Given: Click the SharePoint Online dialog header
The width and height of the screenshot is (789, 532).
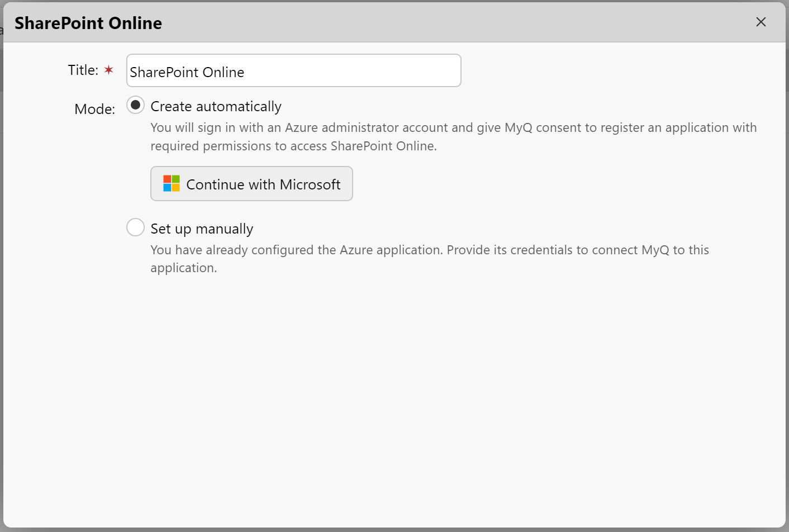Looking at the screenshot, I should 88,23.
